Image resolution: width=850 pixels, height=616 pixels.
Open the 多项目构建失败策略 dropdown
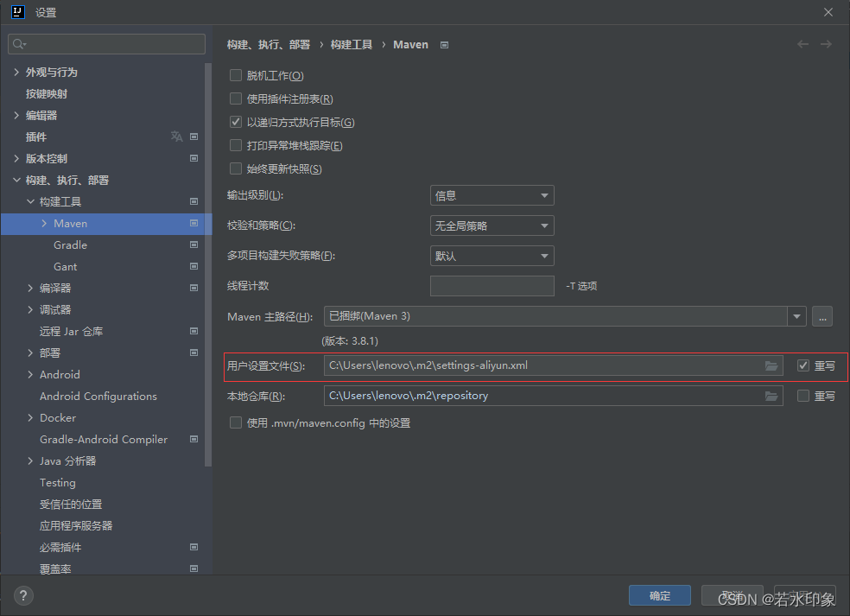492,256
